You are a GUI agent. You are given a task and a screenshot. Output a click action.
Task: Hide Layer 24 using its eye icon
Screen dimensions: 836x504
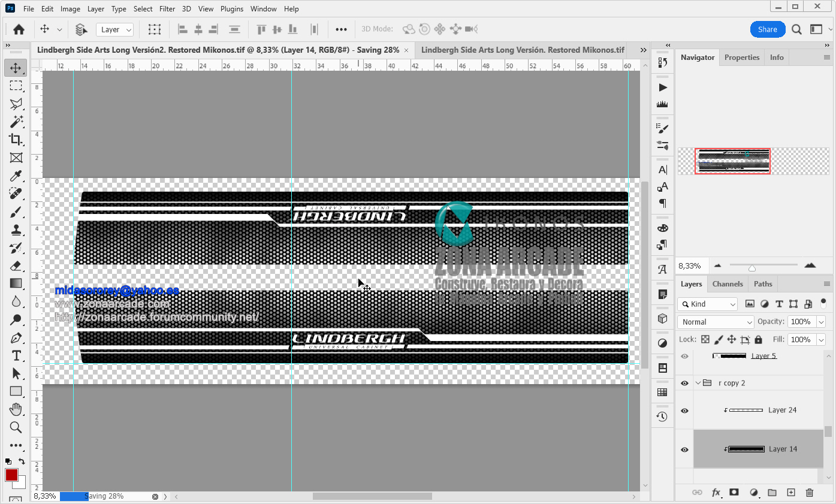[x=684, y=411]
